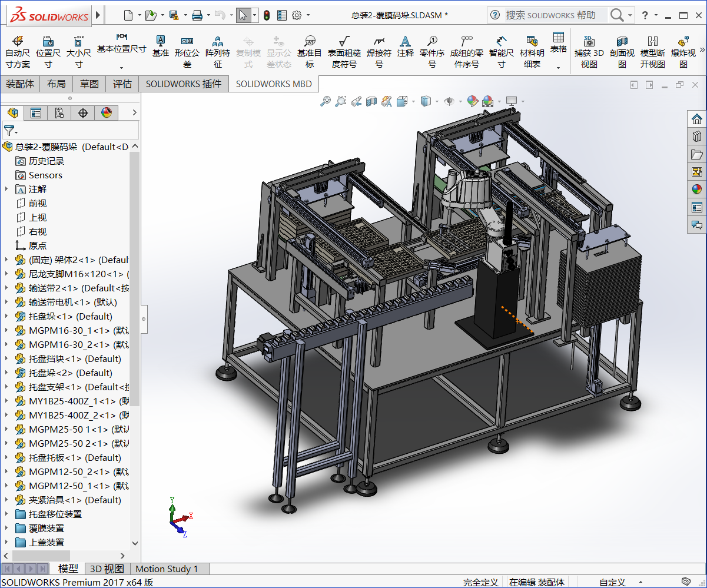The image size is (707, 588).
Task: Open the File Properties icon in top toolbar
Action: pos(281,15)
